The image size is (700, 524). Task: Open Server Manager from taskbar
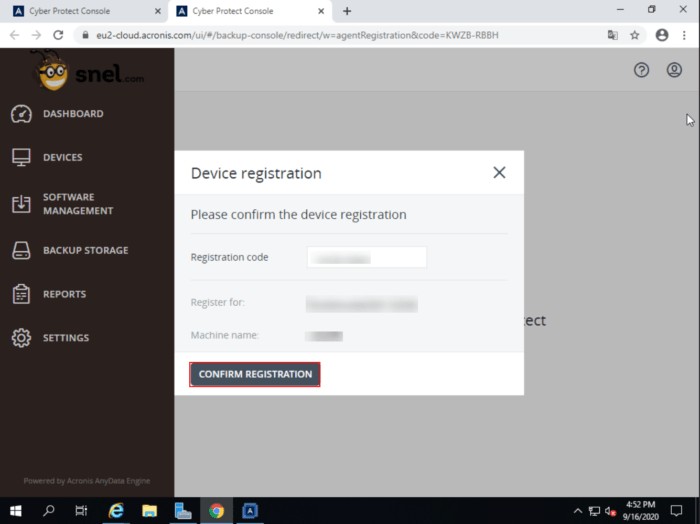click(183, 511)
